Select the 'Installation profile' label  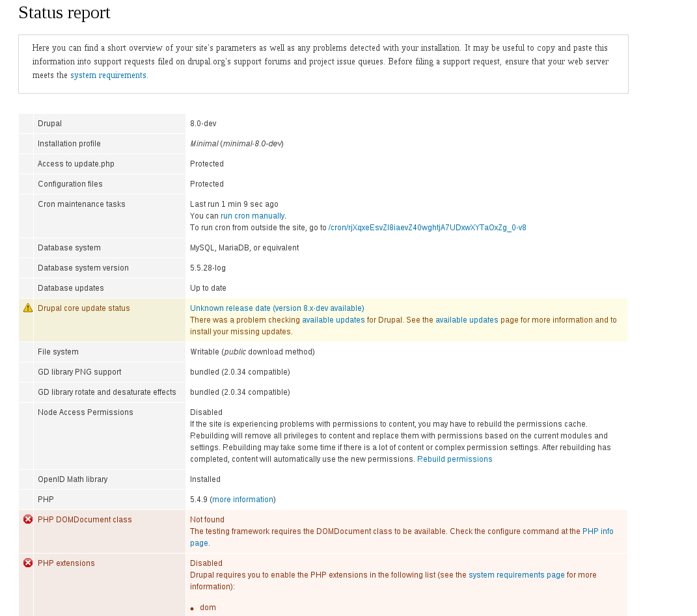coord(70,144)
